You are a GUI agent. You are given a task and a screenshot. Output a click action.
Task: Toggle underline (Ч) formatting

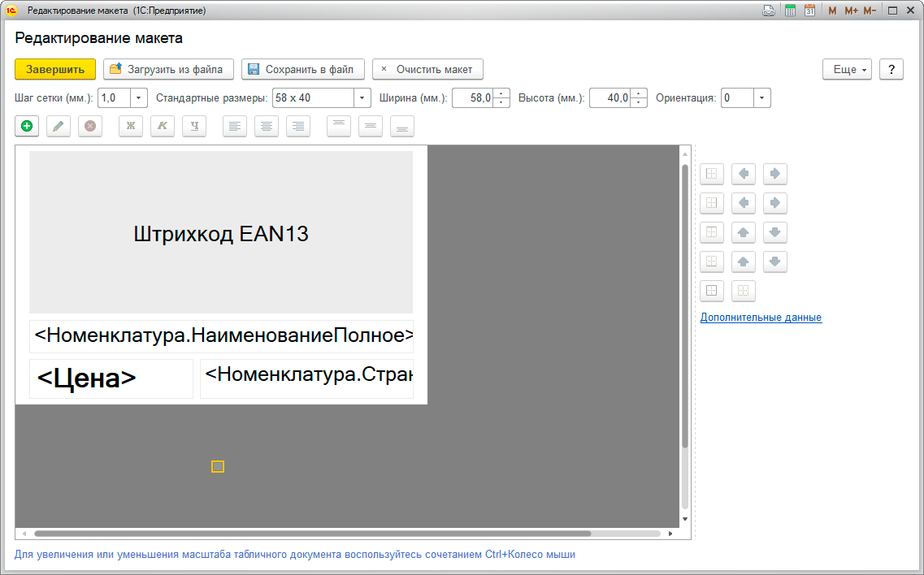pos(194,126)
